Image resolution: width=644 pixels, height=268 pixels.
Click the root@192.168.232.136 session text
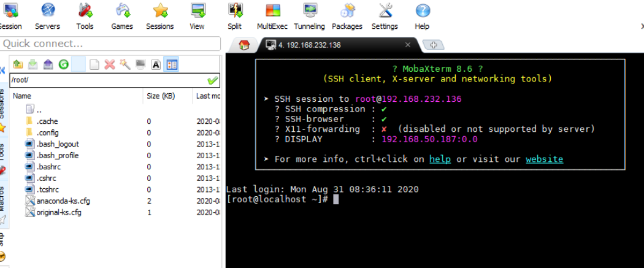click(x=408, y=99)
